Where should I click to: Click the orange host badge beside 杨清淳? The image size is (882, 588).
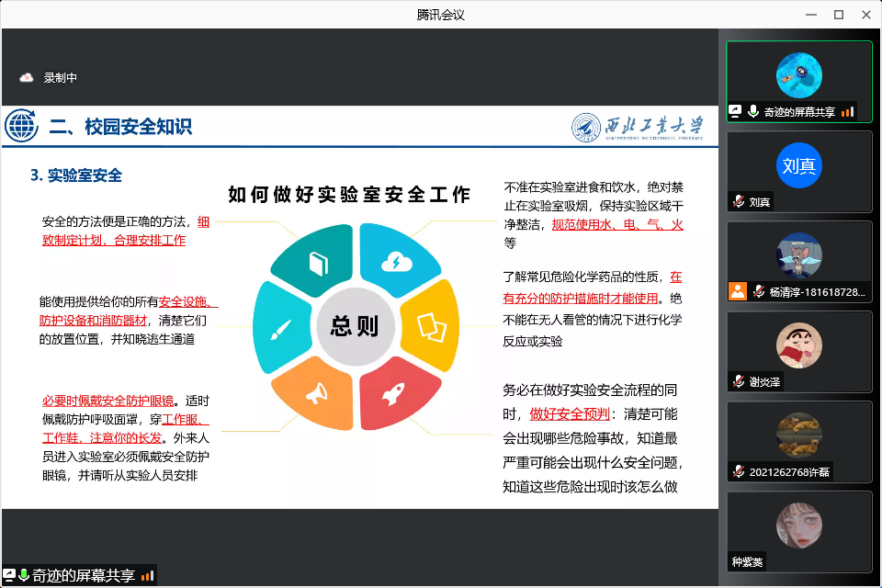click(x=737, y=291)
